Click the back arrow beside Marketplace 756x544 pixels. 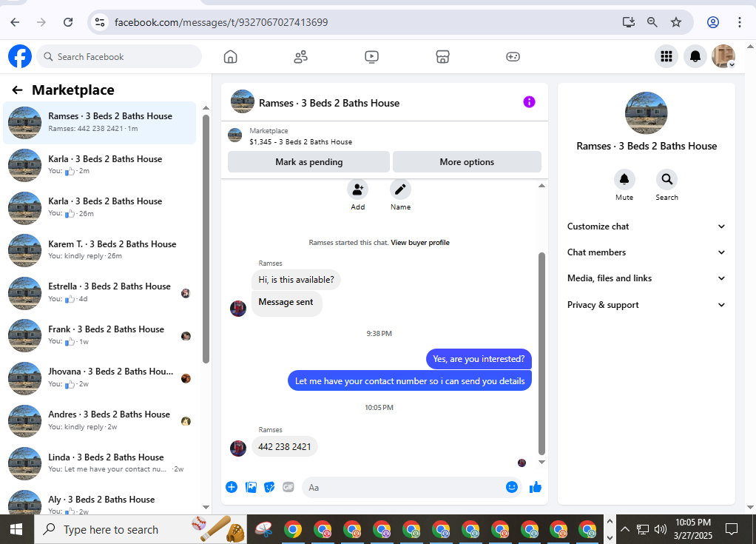click(x=17, y=90)
